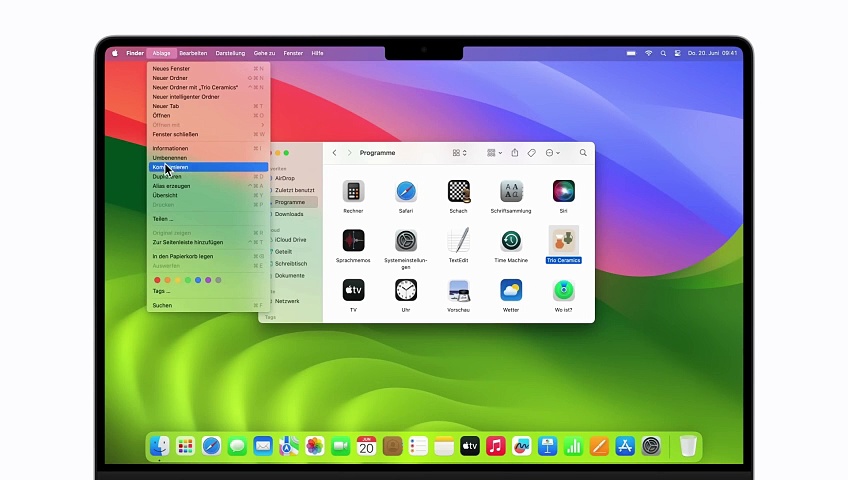848x480 pixels.
Task: Select the Rechner calculator app icon
Action: (x=353, y=191)
